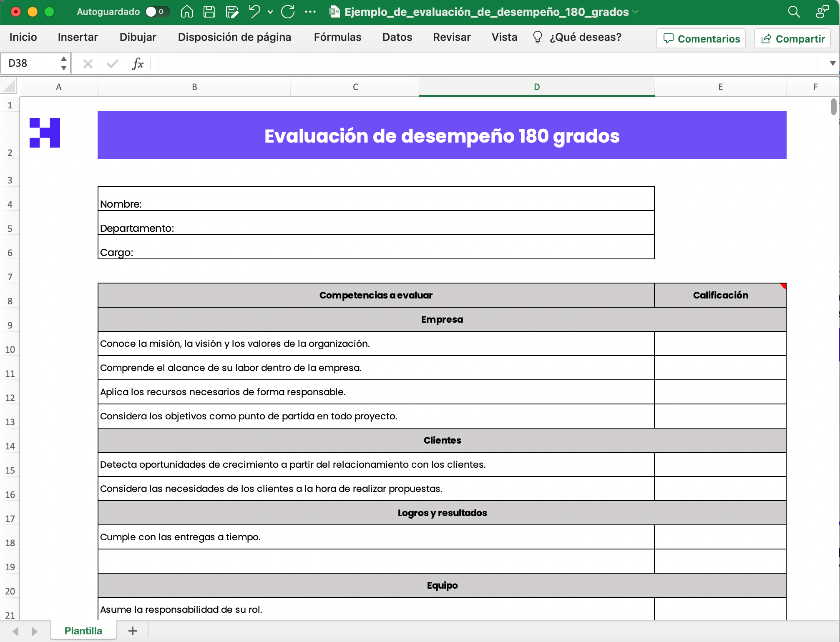Image resolution: width=840 pixels, height=642 pixels.
Task: Open the Name Box stepper arrows
Action: [64, 63]
